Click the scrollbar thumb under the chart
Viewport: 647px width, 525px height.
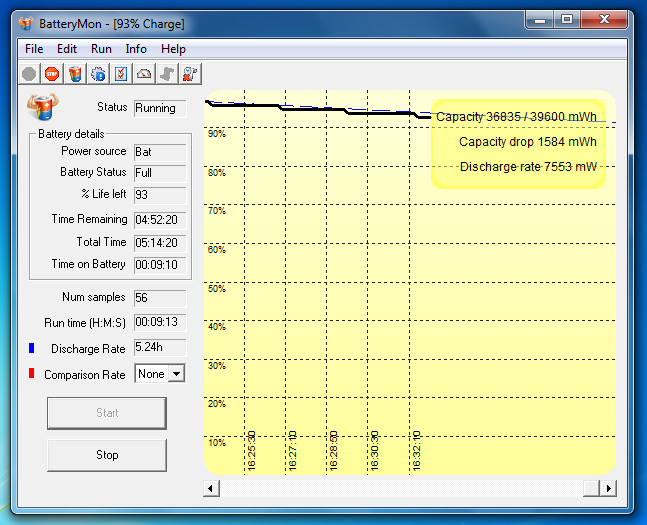click(591, 489)
